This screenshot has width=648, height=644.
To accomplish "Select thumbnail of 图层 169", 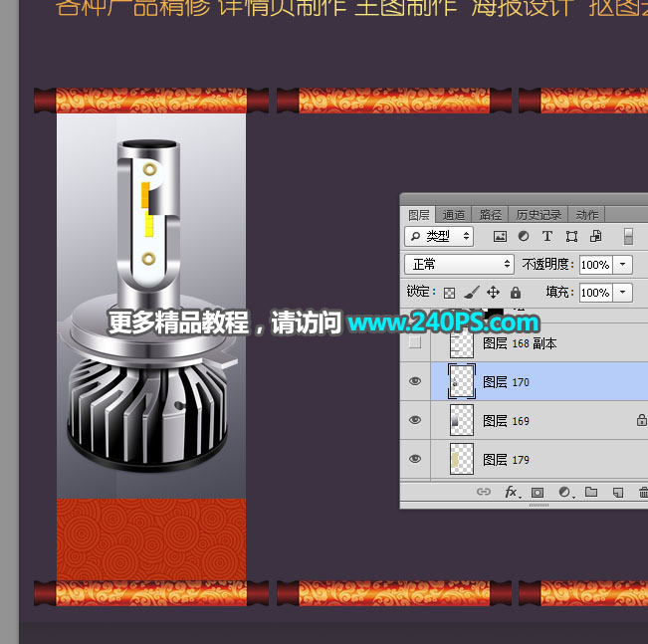I will point(462,420).
